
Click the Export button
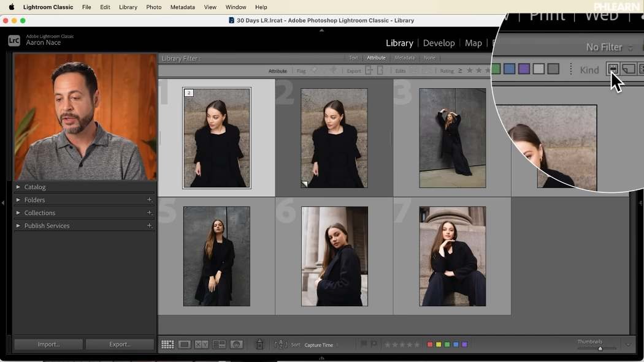click(120, 344)
